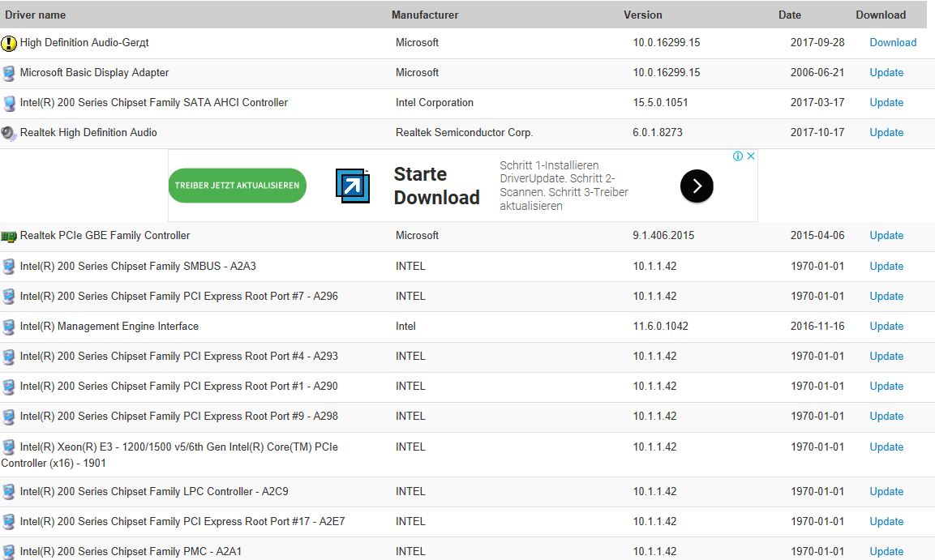Viewport: 935px width, 560px height.
Task: Click the device icon for PMC - A2A1
Action: point(9,552)
